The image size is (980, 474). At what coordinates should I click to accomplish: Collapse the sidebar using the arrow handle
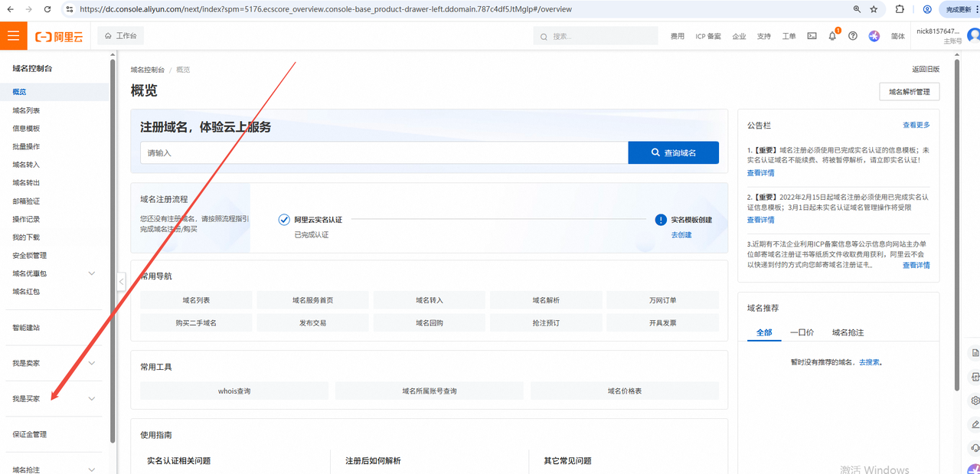pyautogui.click(x=121, y=282)
